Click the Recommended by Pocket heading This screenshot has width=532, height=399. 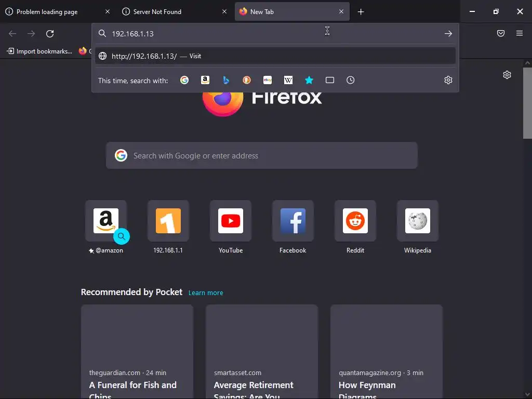click(131, 292)
